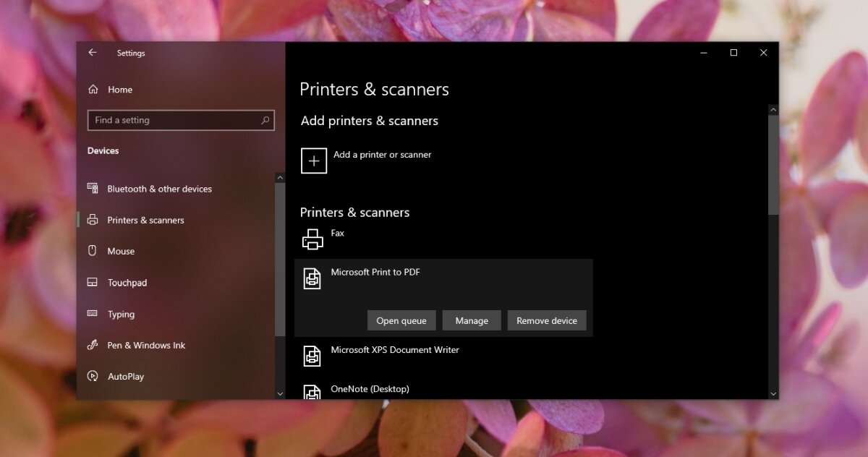Click the Pen & Windows Ink icon

[93, 345]
